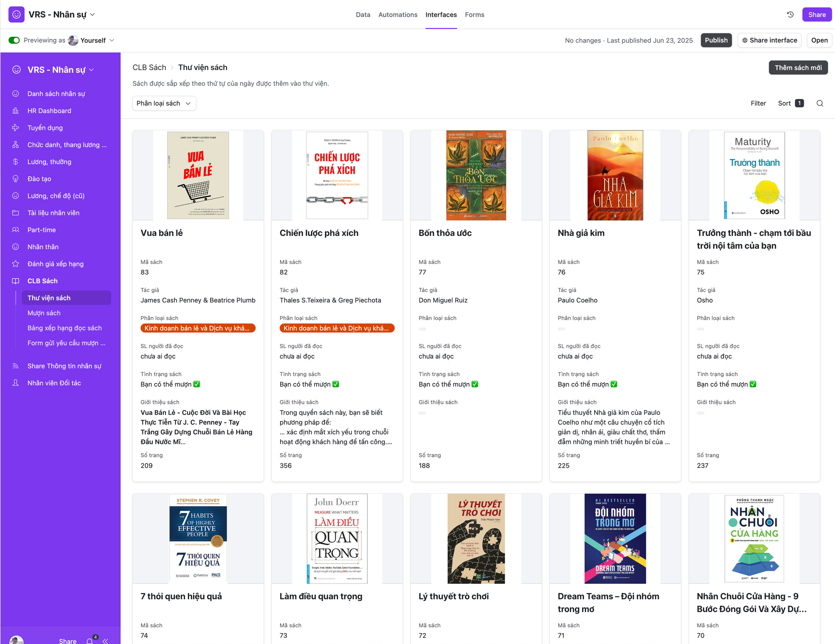The image size is (835, 644).
Task: Click the sidebar header smiley icon
Action: pyautogui.click(x=16, y=70)
